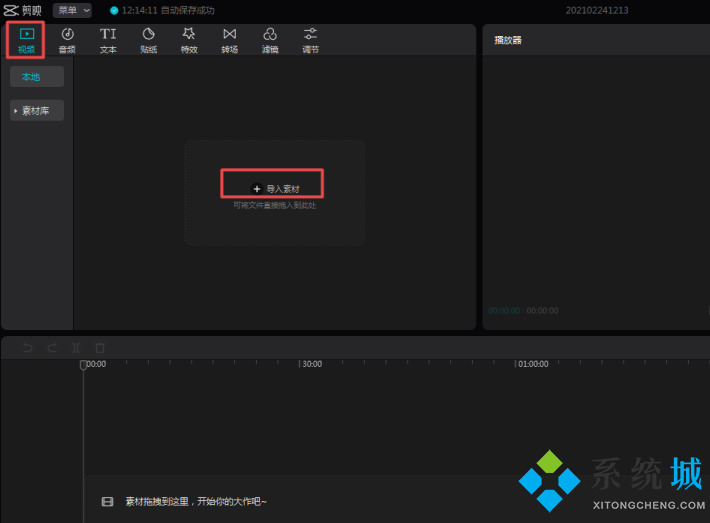Choose the 滤镜 (Filters) icon
710x523 pixels.
(270, 39)
